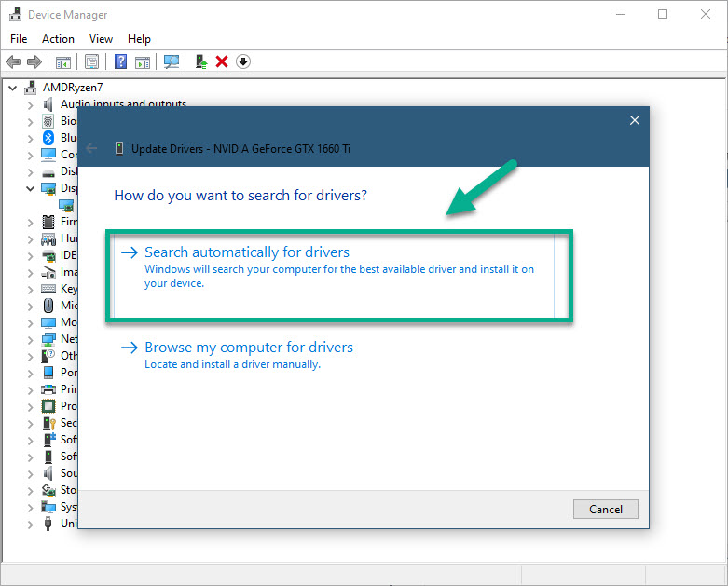
Task: Click the Audio inputs and outputs speaker icon
Action: click(x=48, y=104)
